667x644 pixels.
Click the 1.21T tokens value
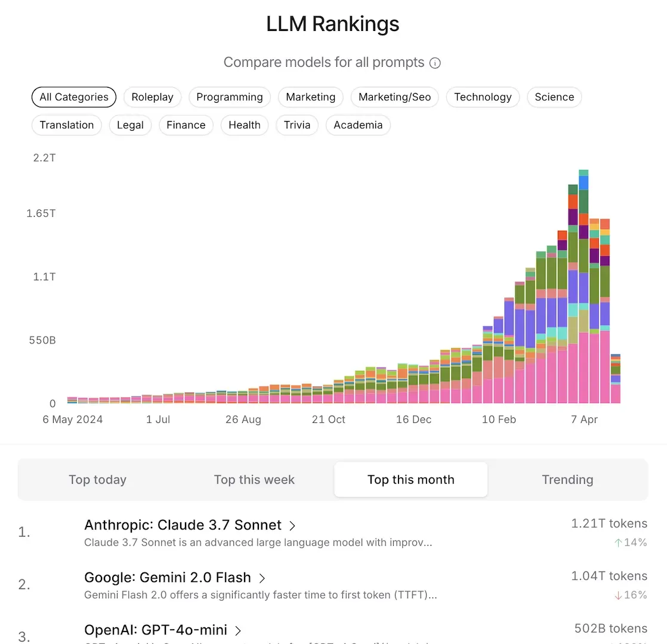coord(609,524)
